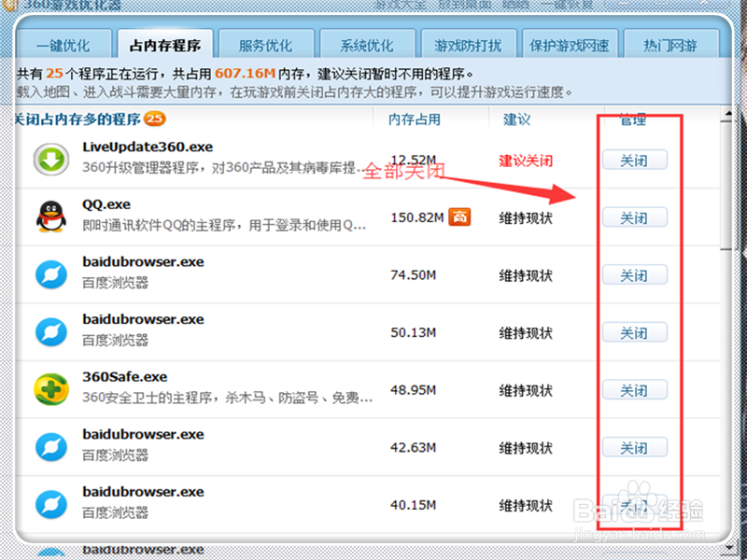Click the baidubrowser.exe name in the 50.13M row
The width and height of the screenshot is (747, 560).
(x=143, y=319)
